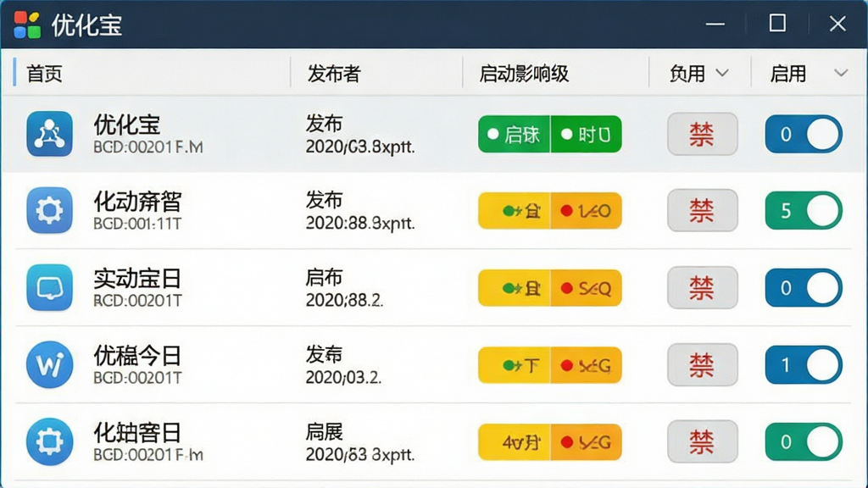Close the 优化宝 window
Screen dimensions: 868x488
click(837, 23)
